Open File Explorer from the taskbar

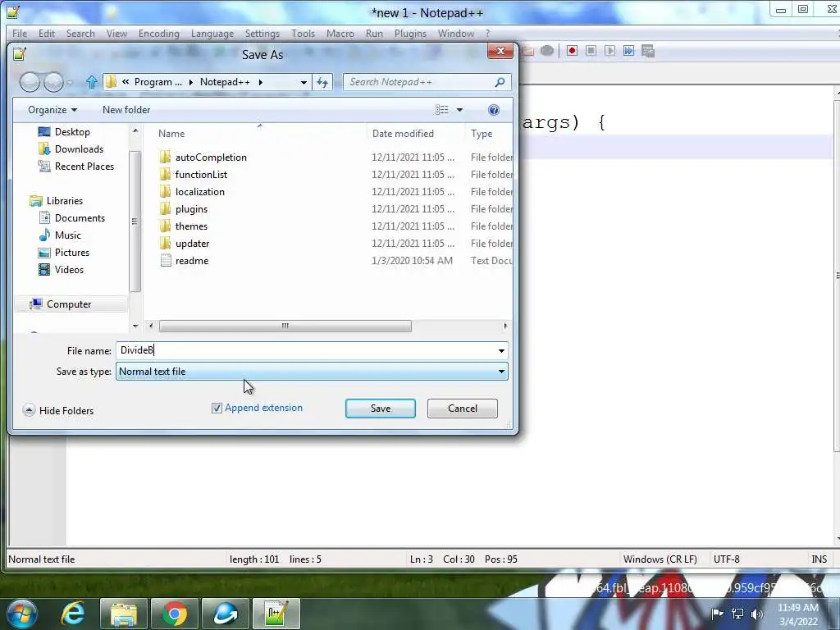pyautogui.click(x=123, y=614)
